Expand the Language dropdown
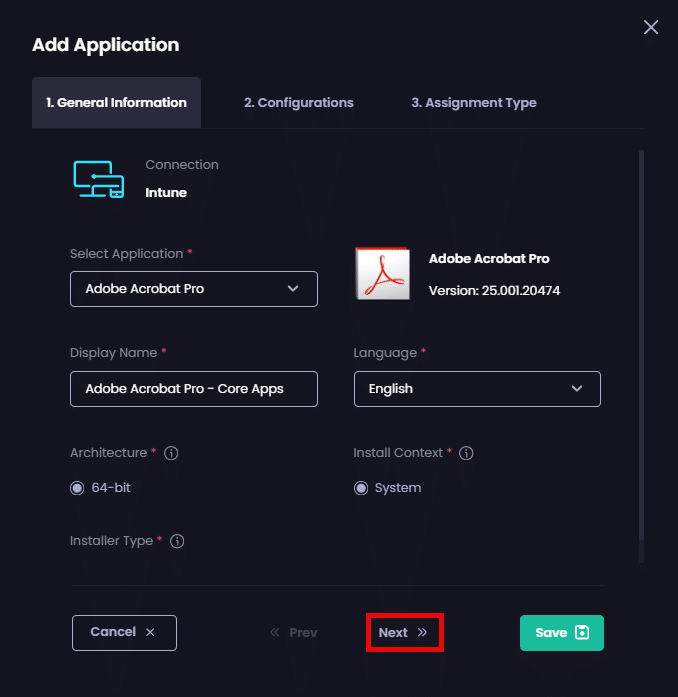Screen dimensions: 678x697 pyautogui.click(x=477, y=389)
